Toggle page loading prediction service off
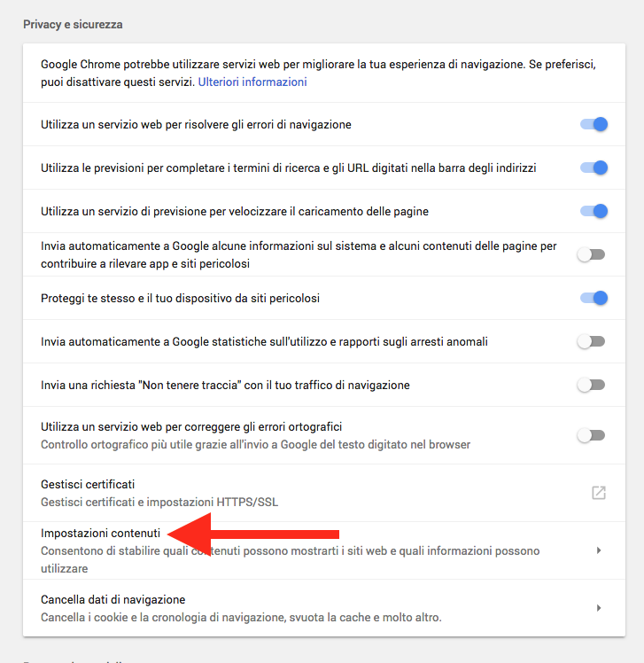 tap(594, 211)
